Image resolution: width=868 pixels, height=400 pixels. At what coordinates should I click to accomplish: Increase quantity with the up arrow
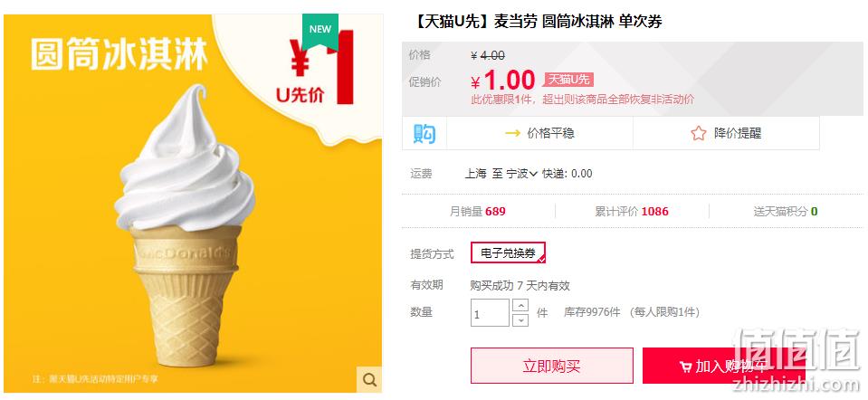(x=520, y=305)
